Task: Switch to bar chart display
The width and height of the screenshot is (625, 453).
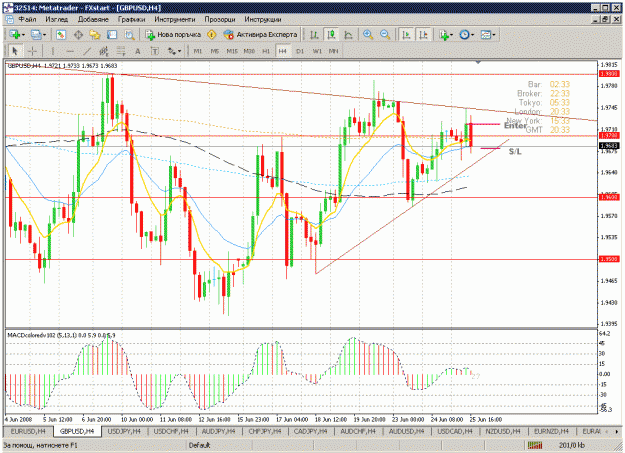Action: point(314,35)
